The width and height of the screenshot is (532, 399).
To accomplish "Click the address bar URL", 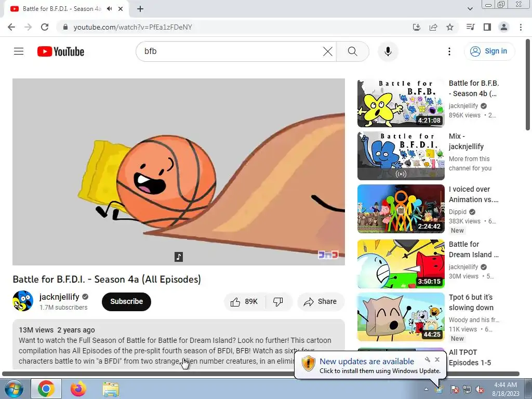I will point(132,27).
